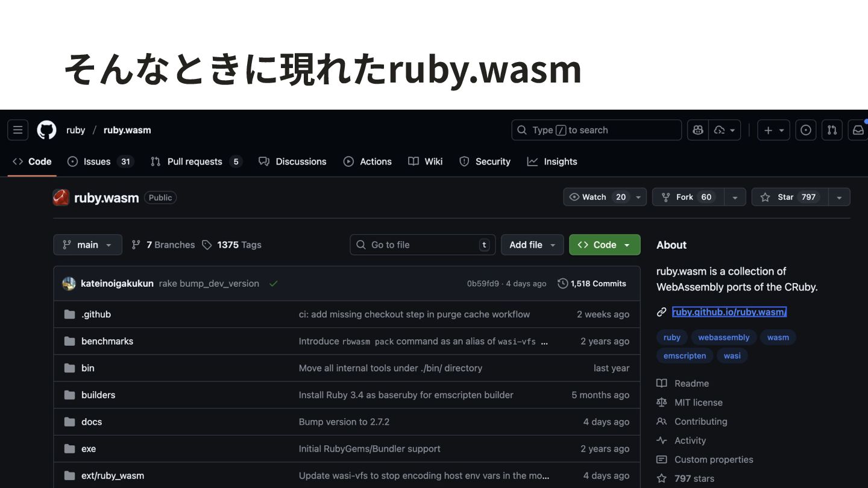Click the bin folder icon
This screenshot has height=488, width=868.
click(x=70, y=368)
